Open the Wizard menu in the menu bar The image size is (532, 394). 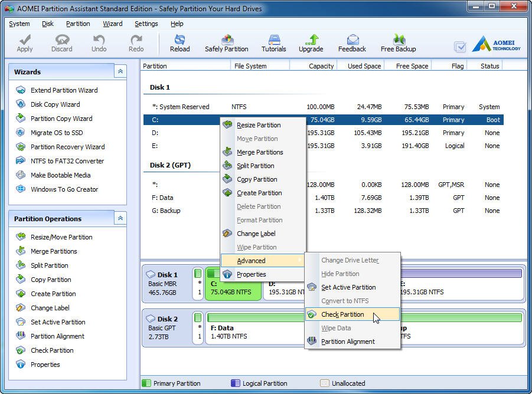tap(112, 24)
